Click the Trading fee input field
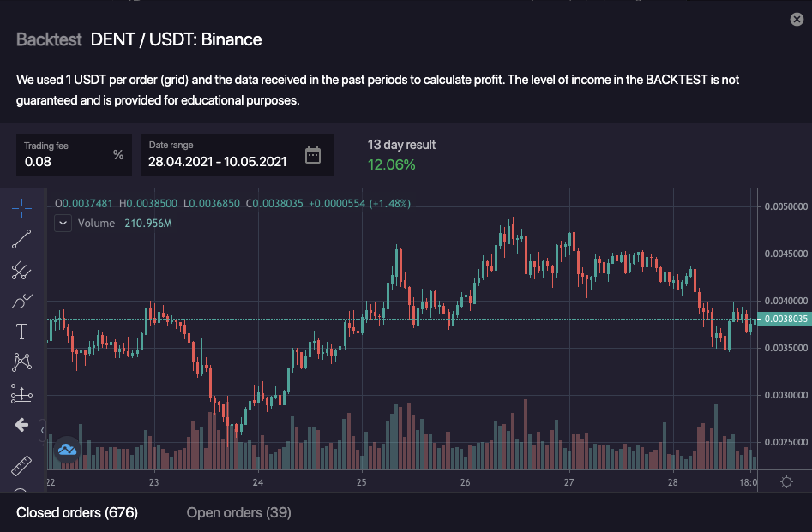812x532 pixels. pos(64,160)
